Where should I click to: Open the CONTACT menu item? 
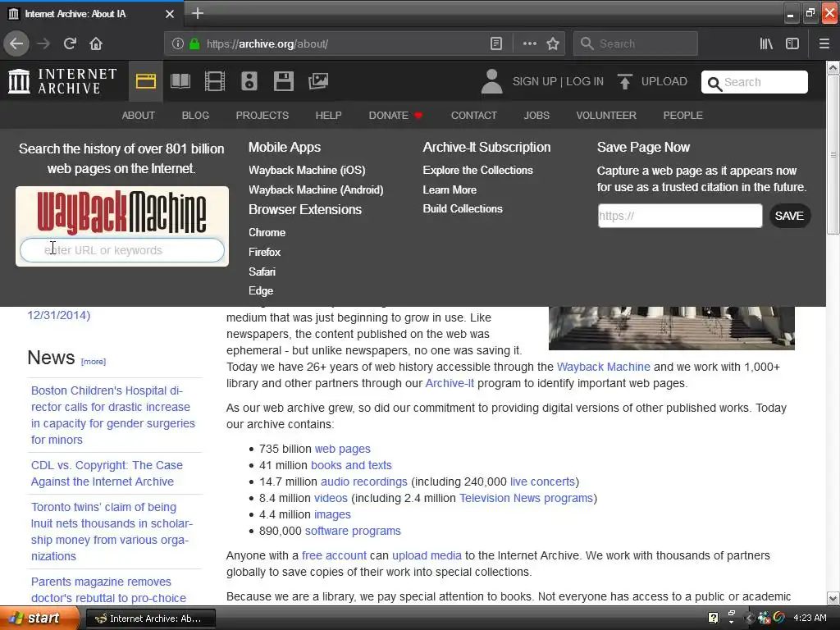coord(473,115)
